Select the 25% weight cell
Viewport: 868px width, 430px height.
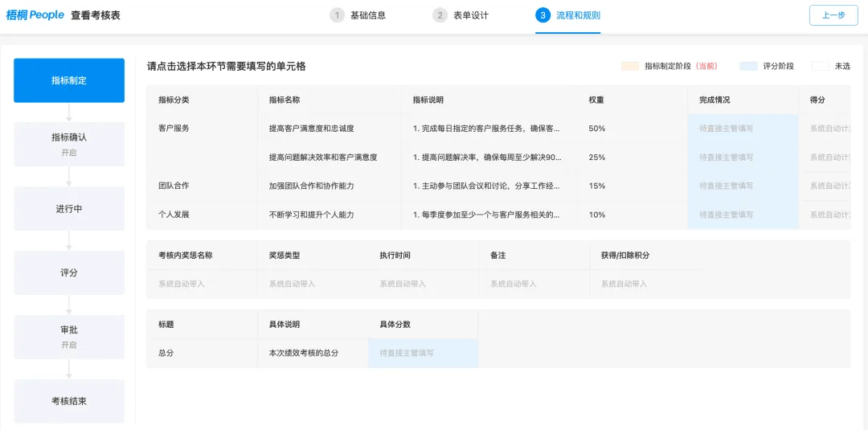pyautogui.click(x=633, y=158)
